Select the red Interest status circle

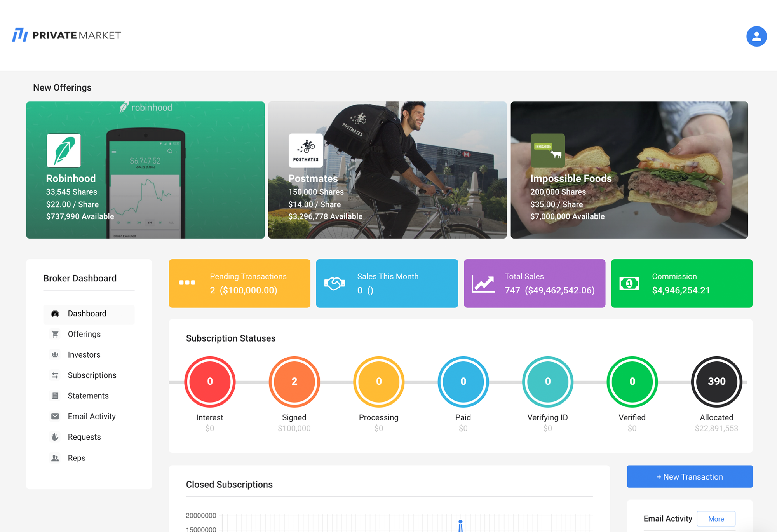pyautogui.click(x=210, y=382)
